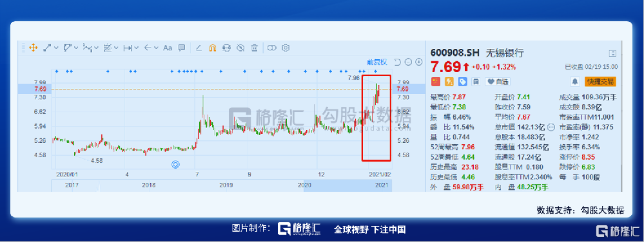The width and height of the screenshot is (644, 242).
Task: Click the price alert bell icon
Action: pyautogui.click(x=574, y=82)
